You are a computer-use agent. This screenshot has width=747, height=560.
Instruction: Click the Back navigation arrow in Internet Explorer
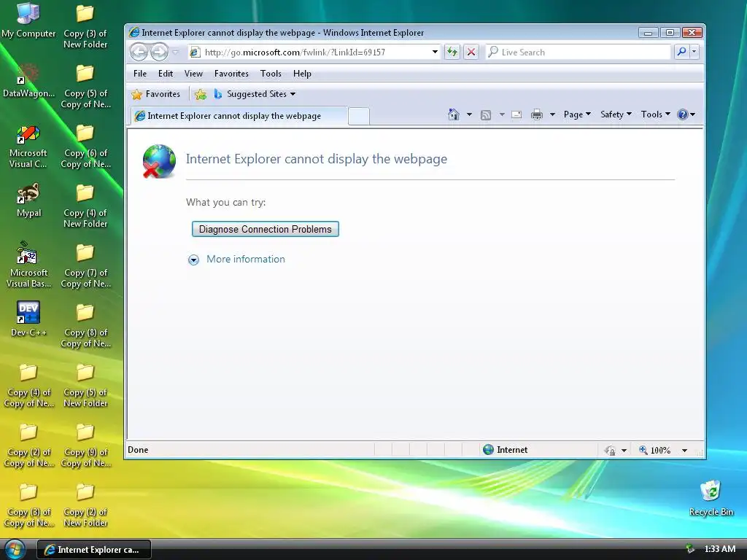(x=139, y=52)
